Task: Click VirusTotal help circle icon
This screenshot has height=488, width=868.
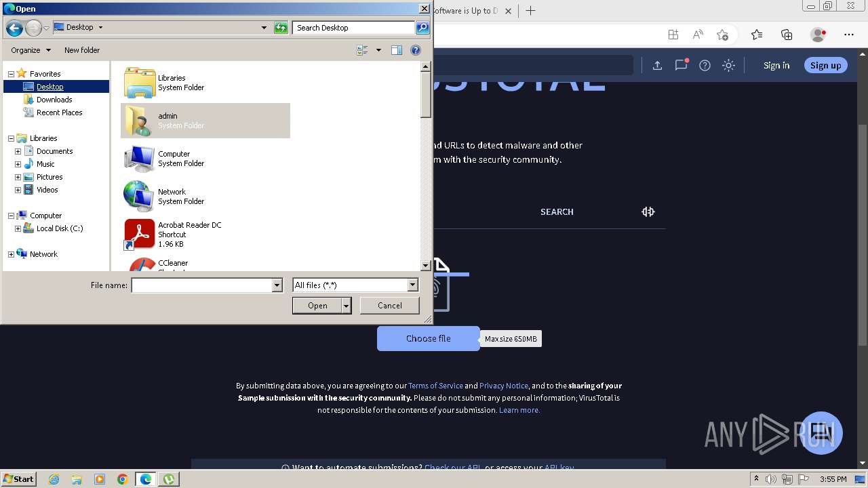Action: click(x=705, y=66)
